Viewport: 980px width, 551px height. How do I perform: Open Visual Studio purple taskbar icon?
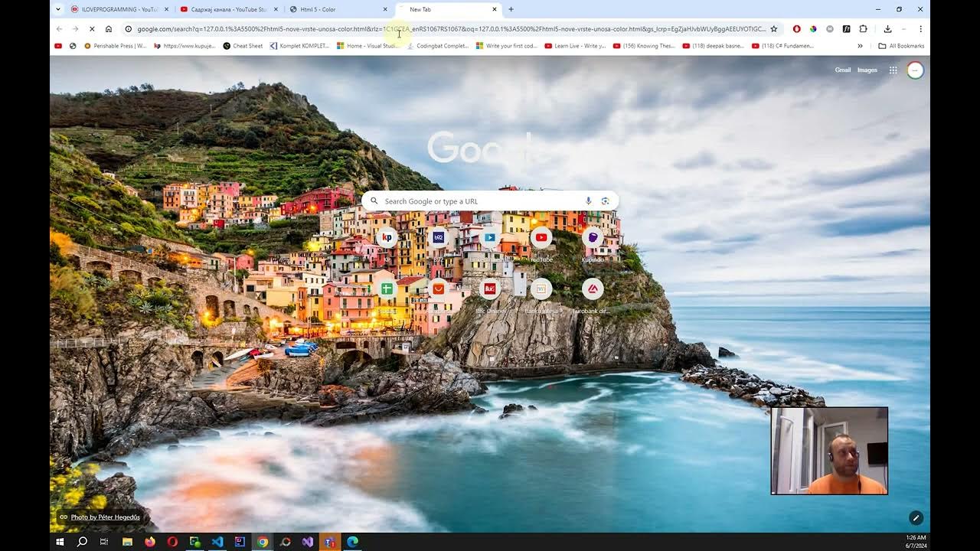coord(307,542)
